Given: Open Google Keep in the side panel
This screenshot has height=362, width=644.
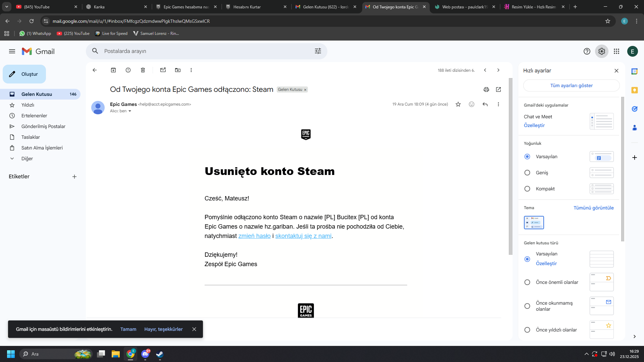Looking at the screenshot, I should click(635, 90).
